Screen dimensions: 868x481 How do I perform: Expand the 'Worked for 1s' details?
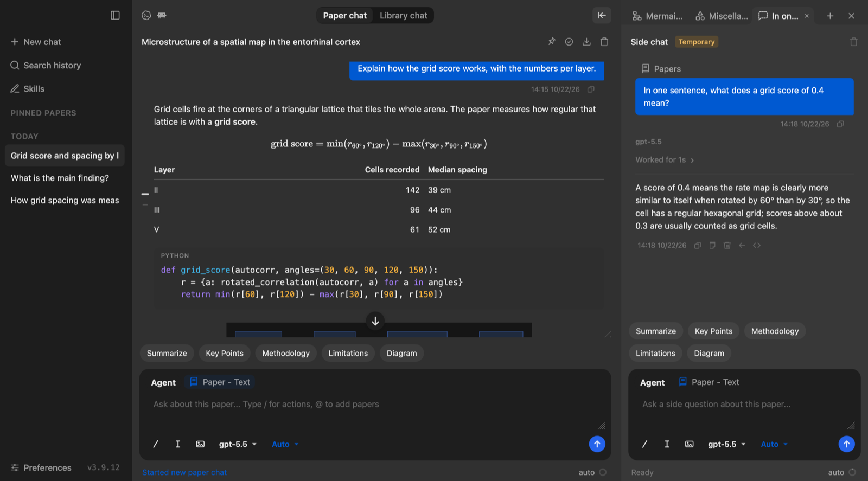(665, 160)
